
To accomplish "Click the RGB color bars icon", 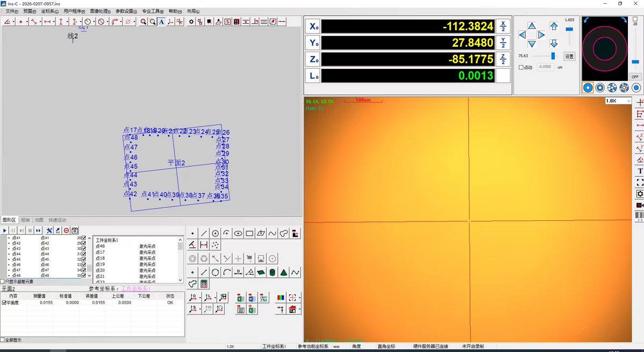I will pos(281,298).
